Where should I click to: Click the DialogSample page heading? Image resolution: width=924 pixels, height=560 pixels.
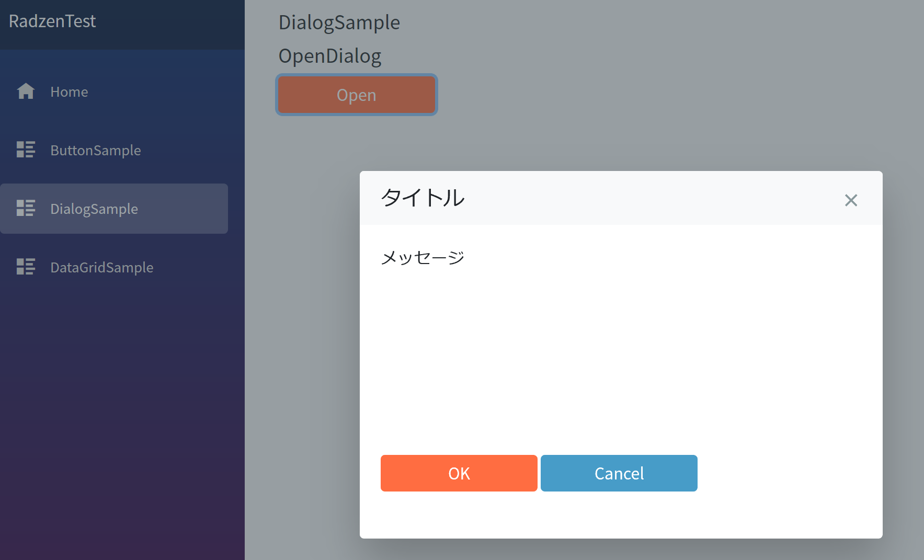click(339, 23)
